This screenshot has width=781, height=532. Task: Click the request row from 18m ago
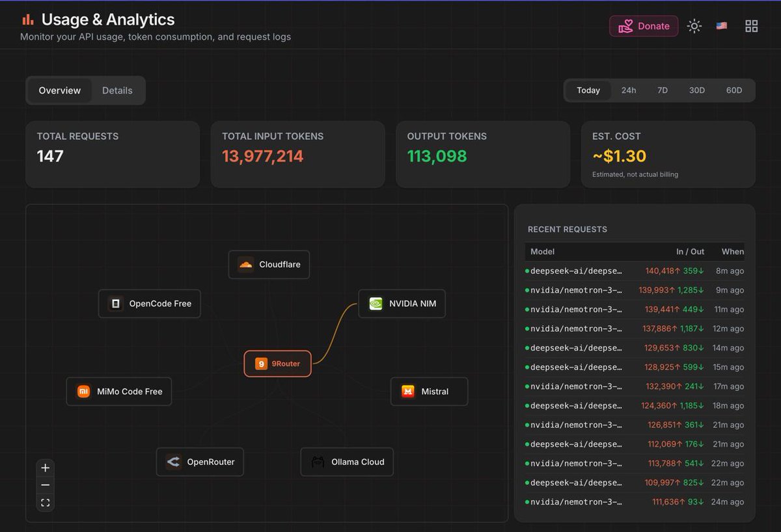635,406
